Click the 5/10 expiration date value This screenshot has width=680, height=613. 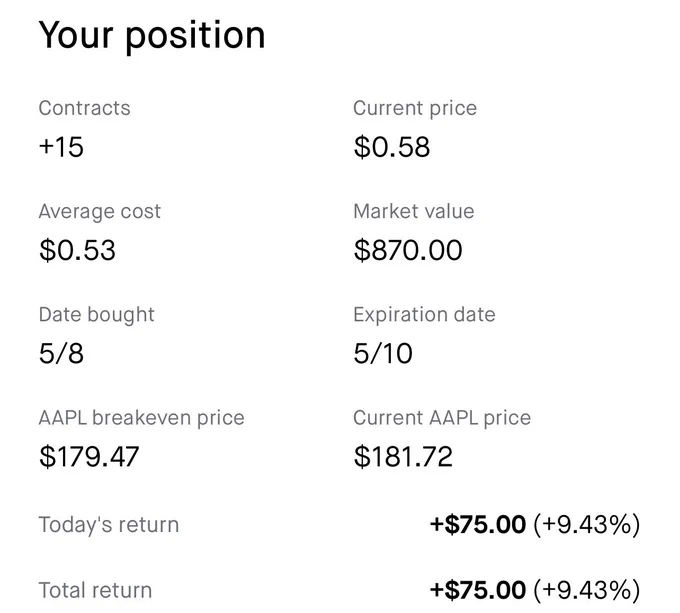383,353
